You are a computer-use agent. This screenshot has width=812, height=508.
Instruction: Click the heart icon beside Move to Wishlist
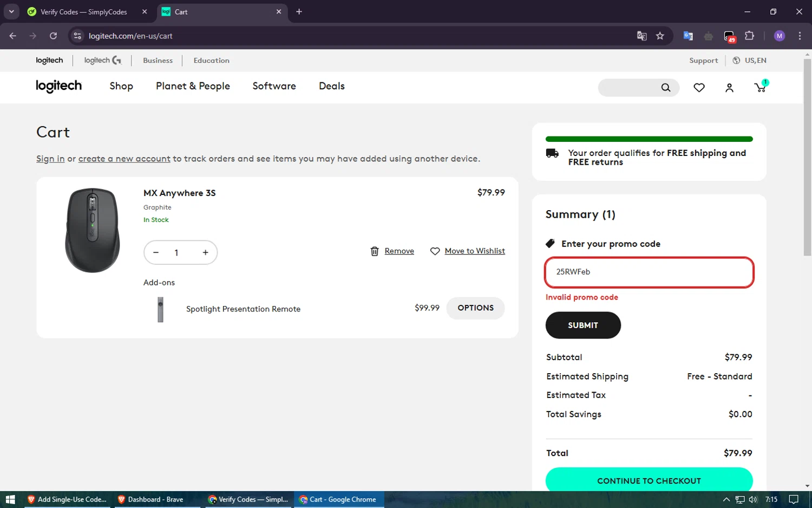(x=435, y=251)
